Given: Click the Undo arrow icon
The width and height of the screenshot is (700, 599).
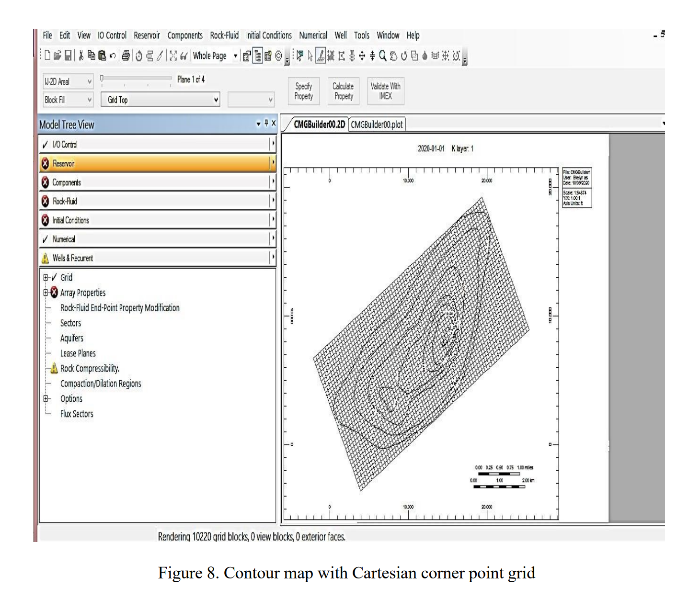Looking at the screenshot, I should click(x=113, y=56).
